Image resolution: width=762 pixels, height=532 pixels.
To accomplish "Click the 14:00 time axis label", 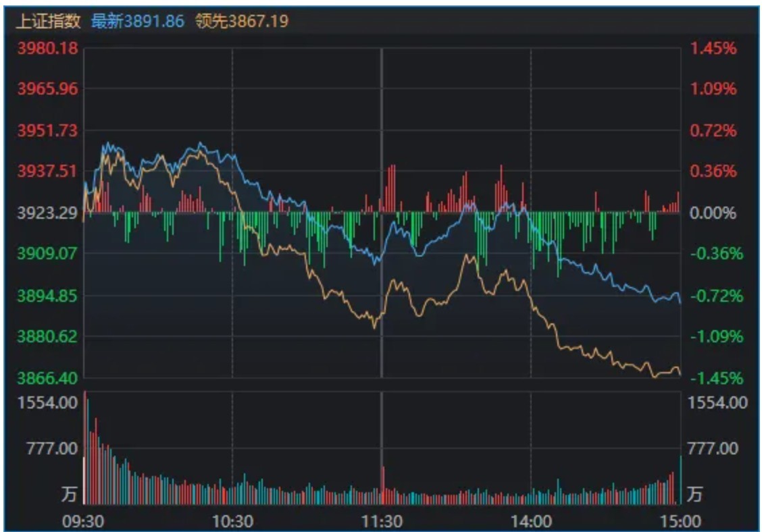I will pos(531,521).
